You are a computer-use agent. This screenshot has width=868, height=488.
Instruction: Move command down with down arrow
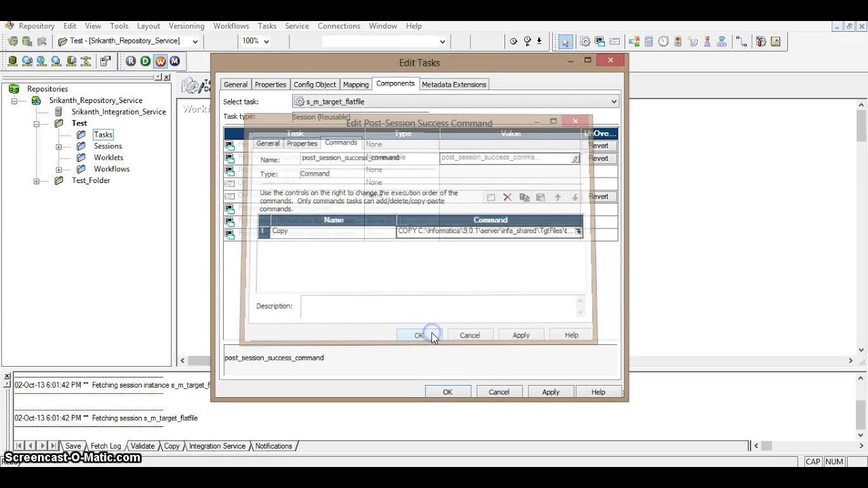click(x=574, y=197)
